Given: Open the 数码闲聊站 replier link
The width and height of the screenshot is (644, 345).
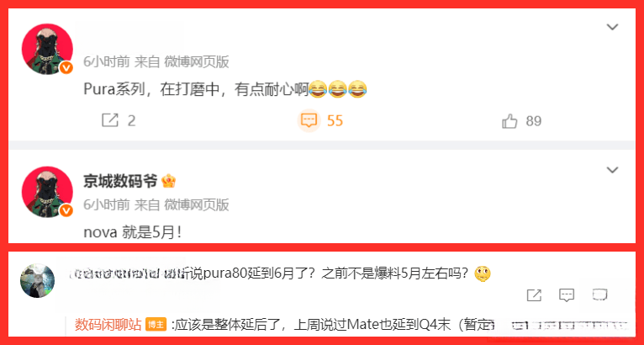Looking at the screenshot, I should tap(108, 324).
